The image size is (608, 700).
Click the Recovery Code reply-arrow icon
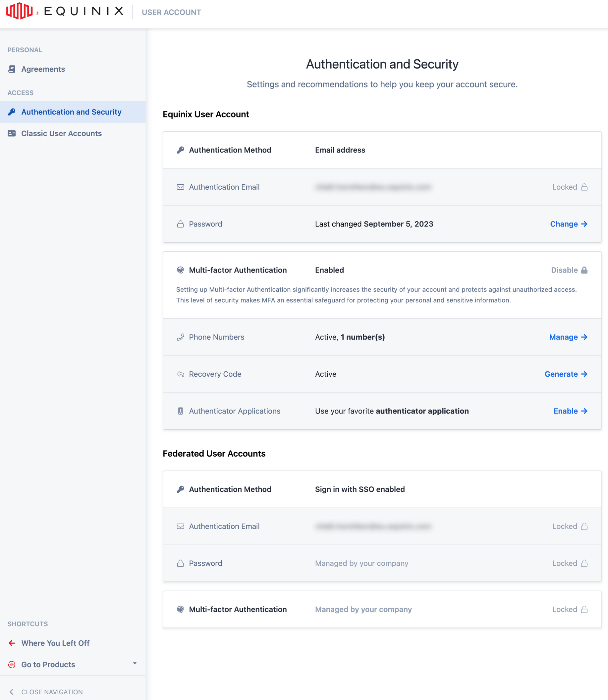pos(181,374)
